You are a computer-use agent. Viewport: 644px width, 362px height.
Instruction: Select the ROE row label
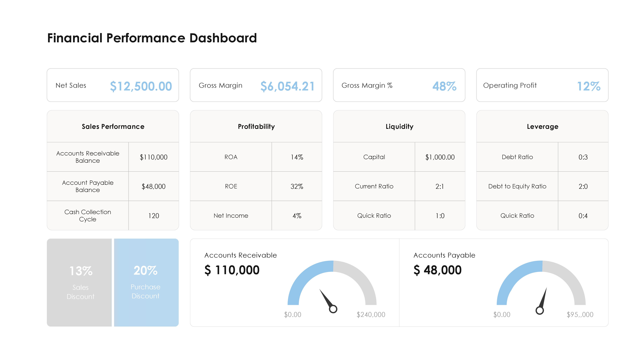pos(231,186)
